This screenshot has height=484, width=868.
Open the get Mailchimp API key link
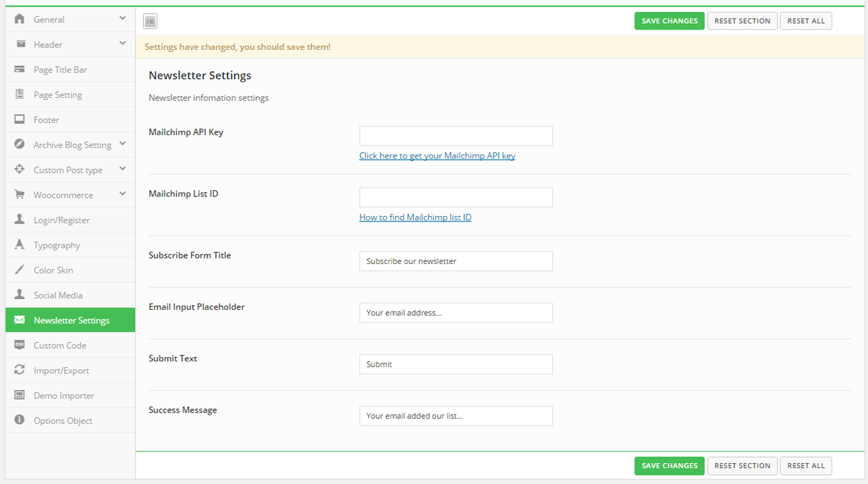[437, 155]
